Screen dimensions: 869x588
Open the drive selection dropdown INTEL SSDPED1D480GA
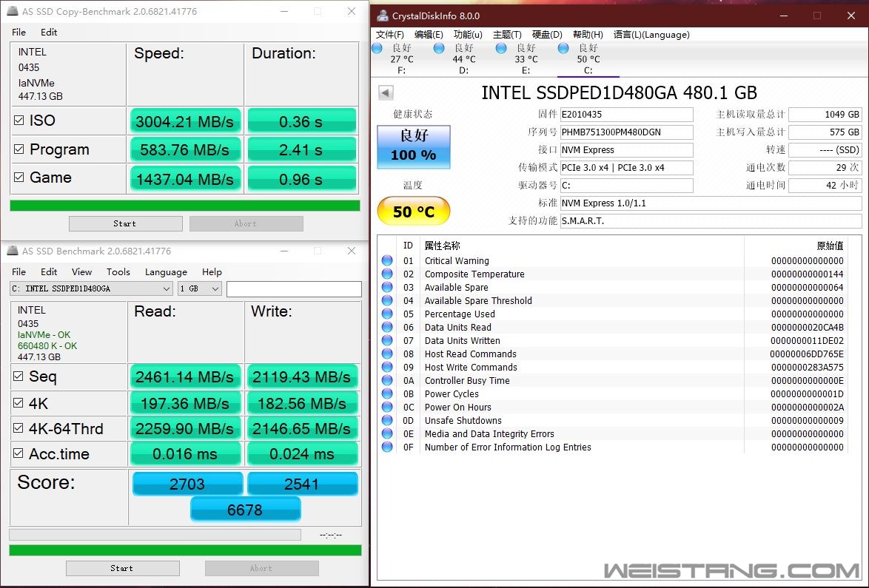pos(92,288)
